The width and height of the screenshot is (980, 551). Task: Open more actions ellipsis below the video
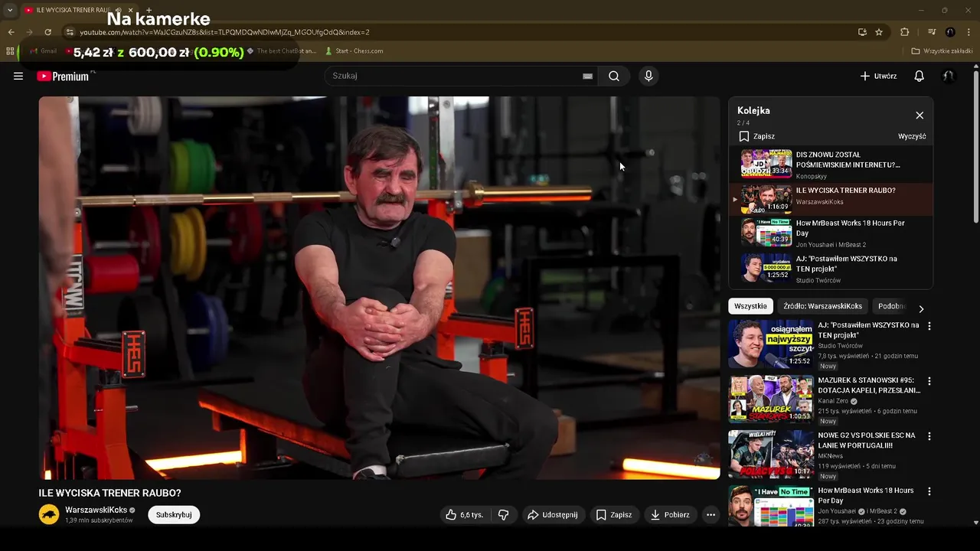(x=710, y=515)
